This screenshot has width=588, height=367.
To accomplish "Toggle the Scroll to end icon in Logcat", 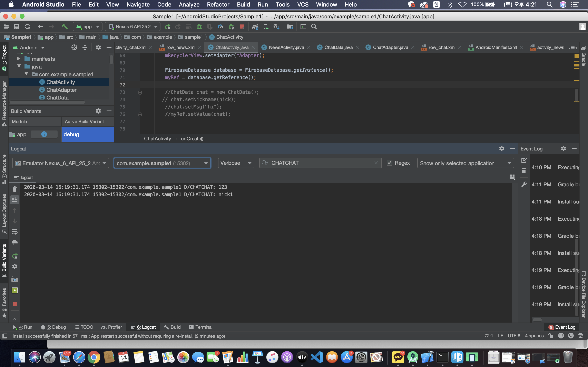I will point(14,200).
